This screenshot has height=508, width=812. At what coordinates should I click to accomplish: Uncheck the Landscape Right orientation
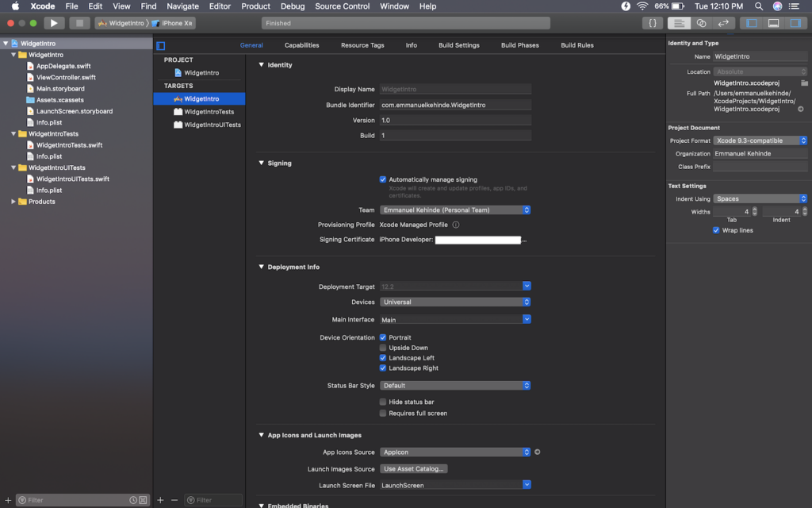(383, 368)
